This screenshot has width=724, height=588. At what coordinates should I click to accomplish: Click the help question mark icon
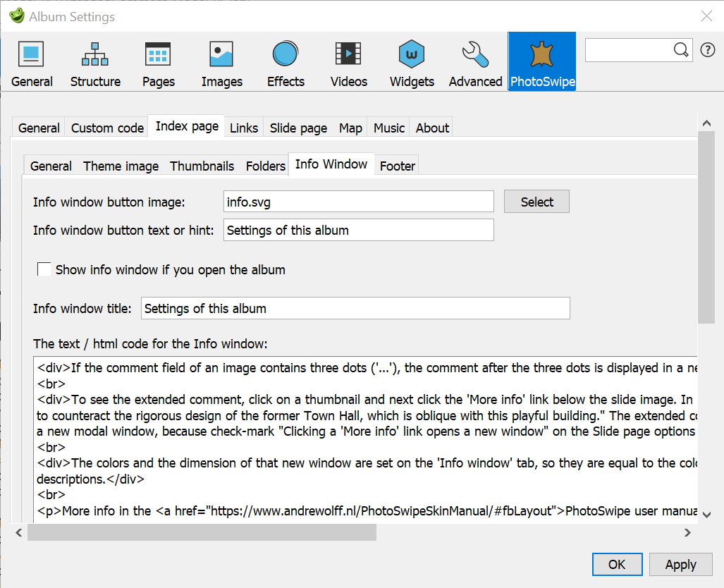707,50
